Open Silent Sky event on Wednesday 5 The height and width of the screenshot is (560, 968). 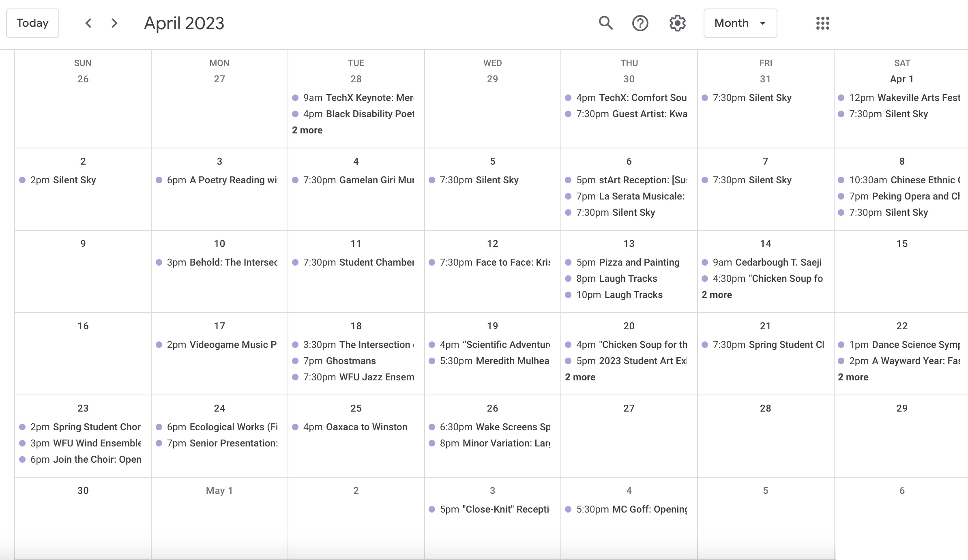[474, 180]
